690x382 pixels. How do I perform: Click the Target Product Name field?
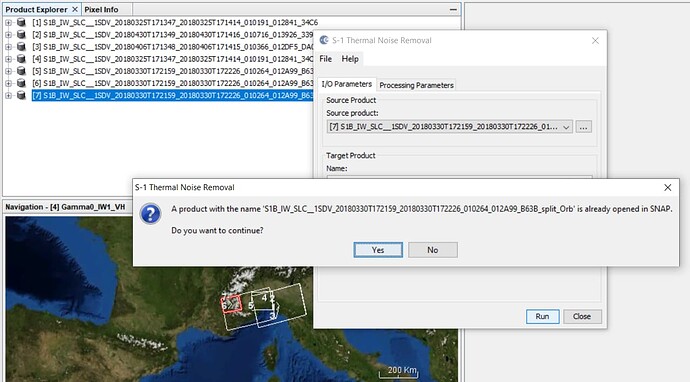pos(459,177)
